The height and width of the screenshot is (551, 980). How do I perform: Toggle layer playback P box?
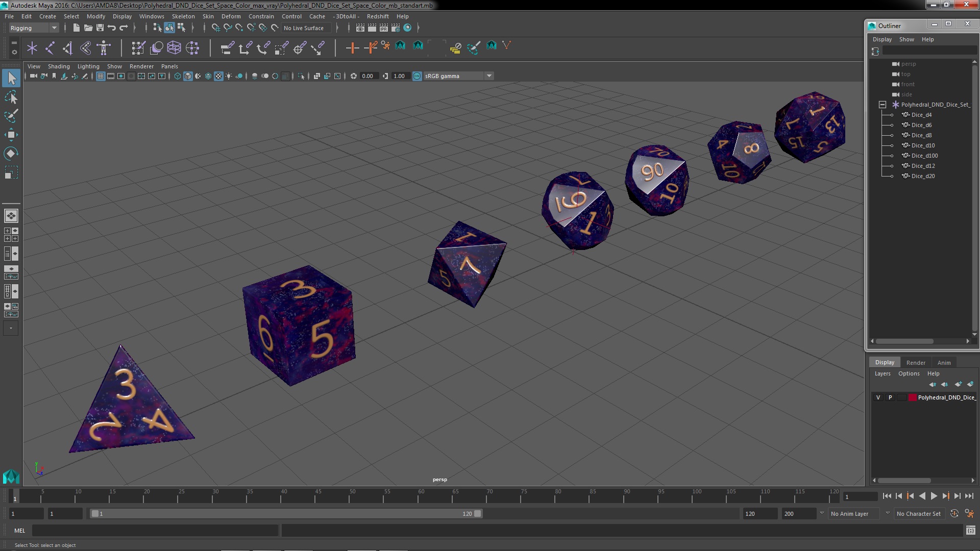(890, 397)
